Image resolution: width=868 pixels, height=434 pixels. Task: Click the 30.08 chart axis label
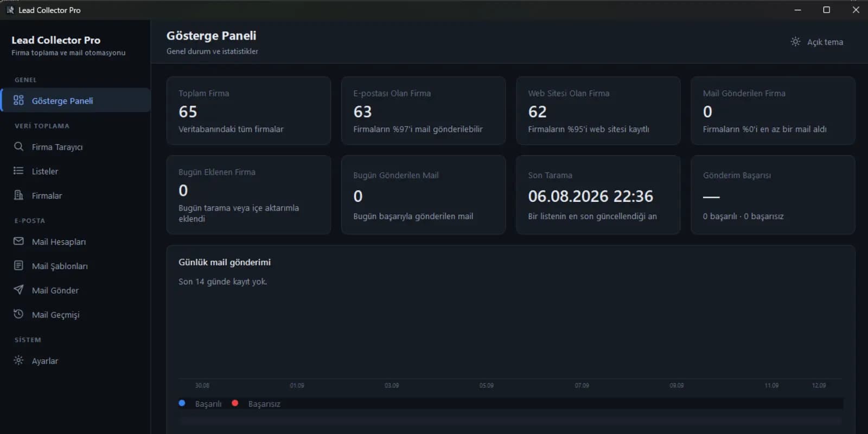(x=202, y=385)
